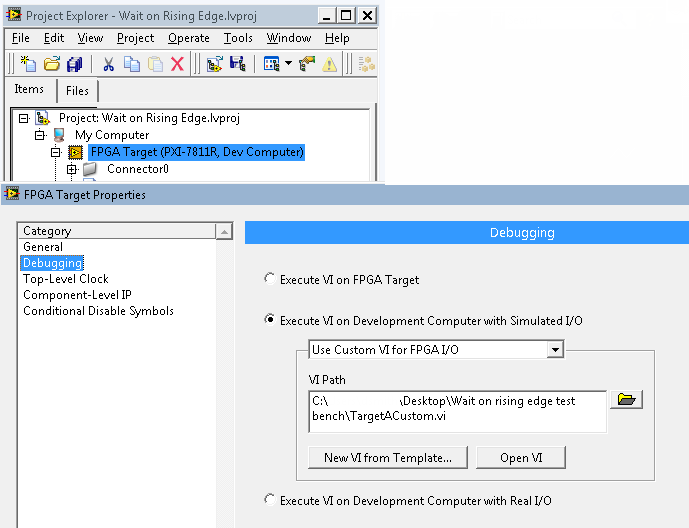Switch to the Files tab
The height and width of the screenshot is (528, 689).
(77, 91)
